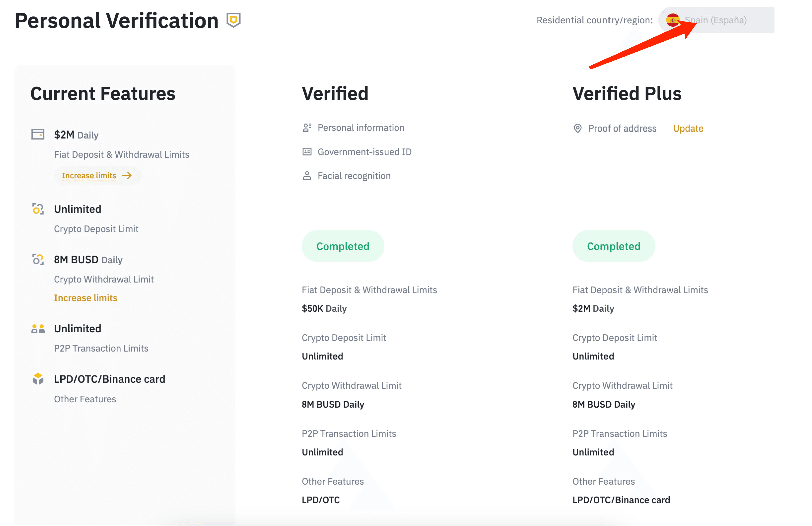Click the Verified Plus heading
Screen dimensions: 812x526
pyautogui.click(x=627, y=93)
